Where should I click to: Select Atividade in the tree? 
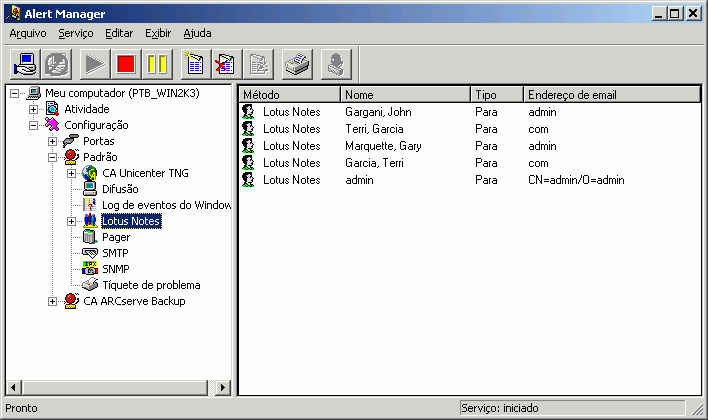click(87, 109)
